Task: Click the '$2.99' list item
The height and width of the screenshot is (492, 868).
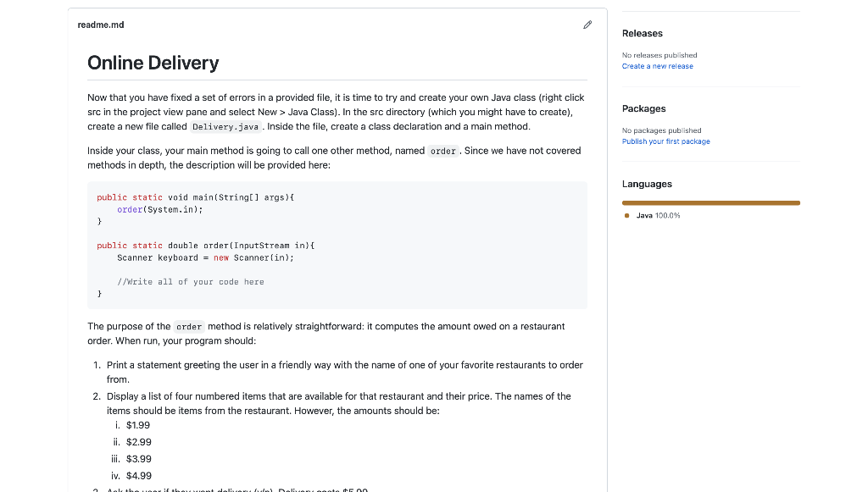Action: [x=138, y=442]
